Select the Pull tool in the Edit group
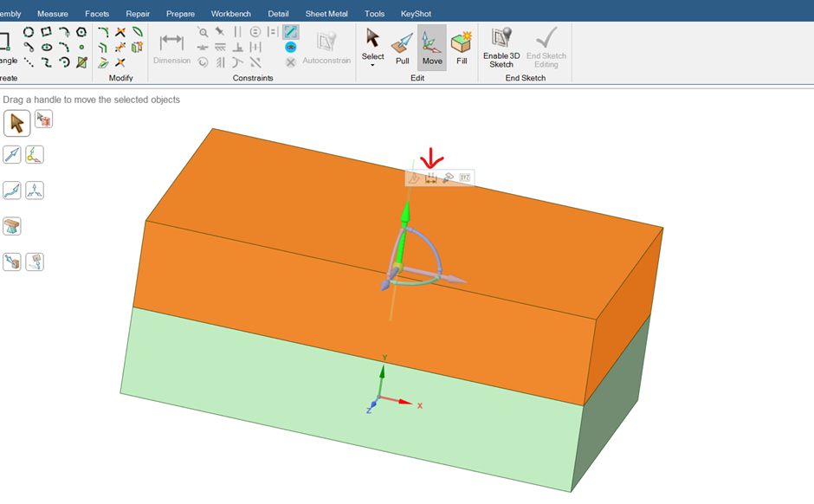This screenshot has width=814, height=504. (x=402, y=48)
